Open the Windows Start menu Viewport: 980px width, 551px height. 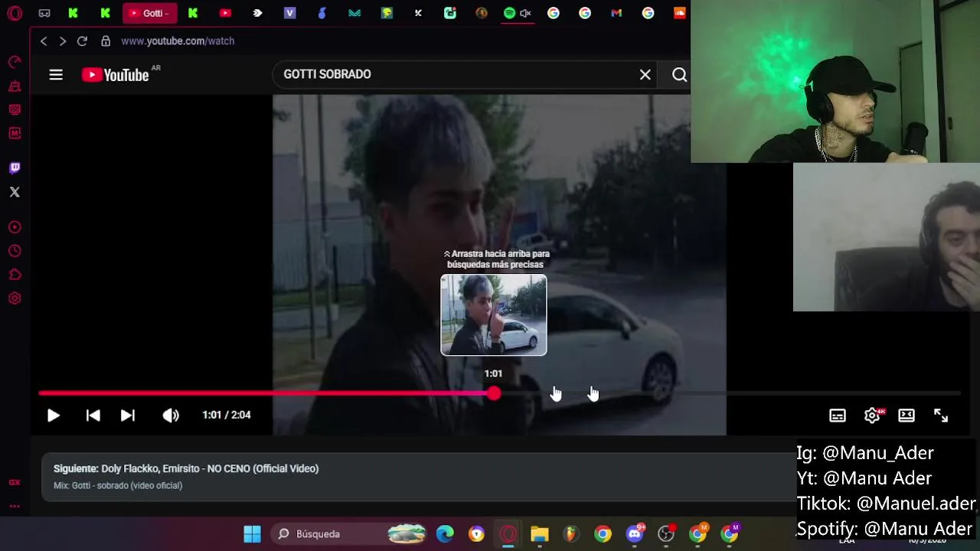[252, 534]
